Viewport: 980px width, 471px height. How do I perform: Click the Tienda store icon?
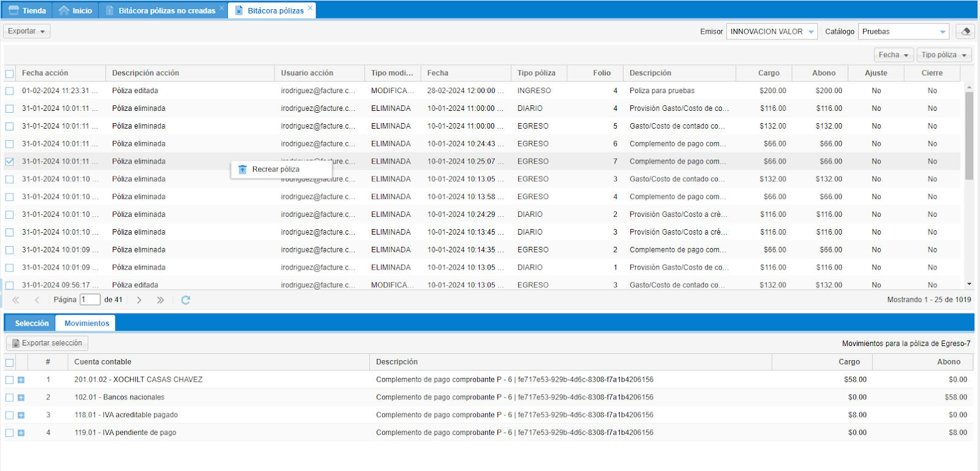(14, 10)
